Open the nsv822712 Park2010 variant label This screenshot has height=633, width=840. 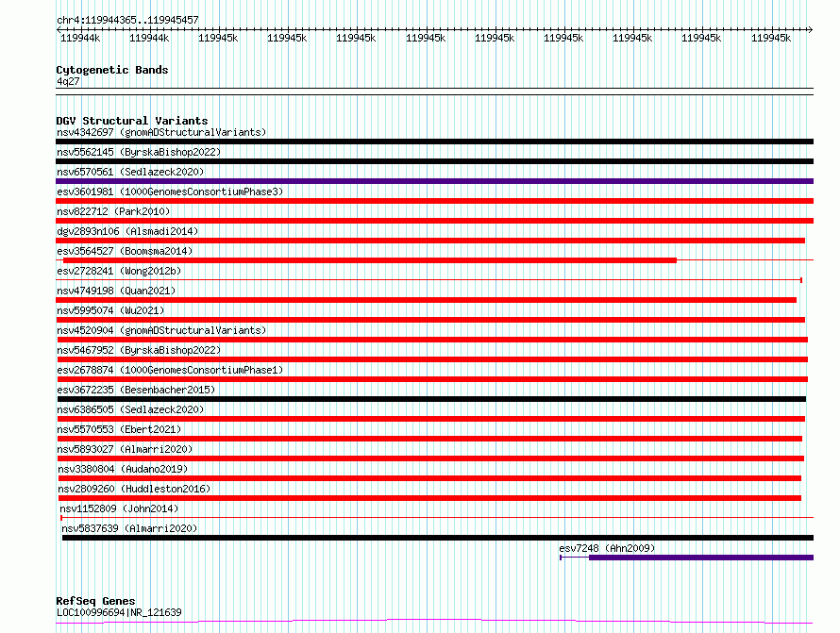113,211
